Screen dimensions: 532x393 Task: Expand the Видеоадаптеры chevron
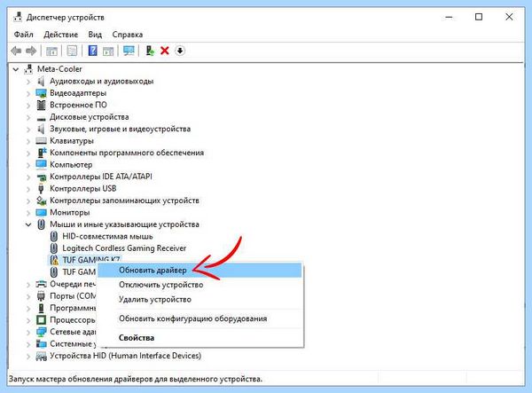click(28, 93)
